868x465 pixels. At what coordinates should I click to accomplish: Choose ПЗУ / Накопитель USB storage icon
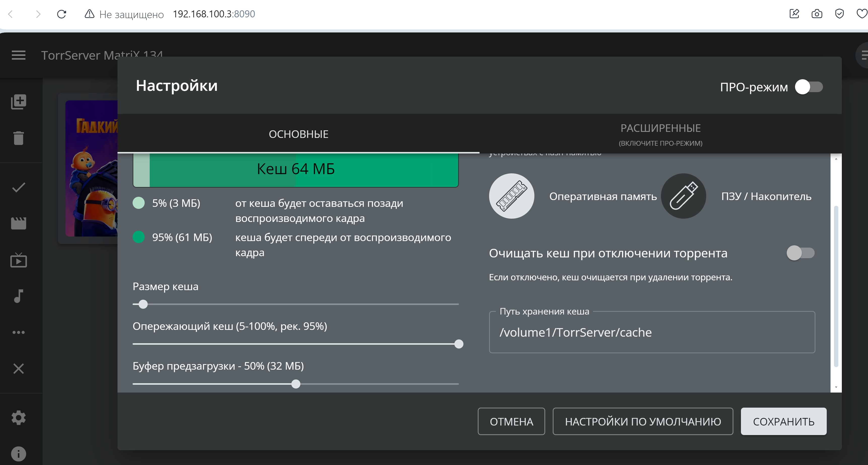pyautogui.click(x=683, y=196)
